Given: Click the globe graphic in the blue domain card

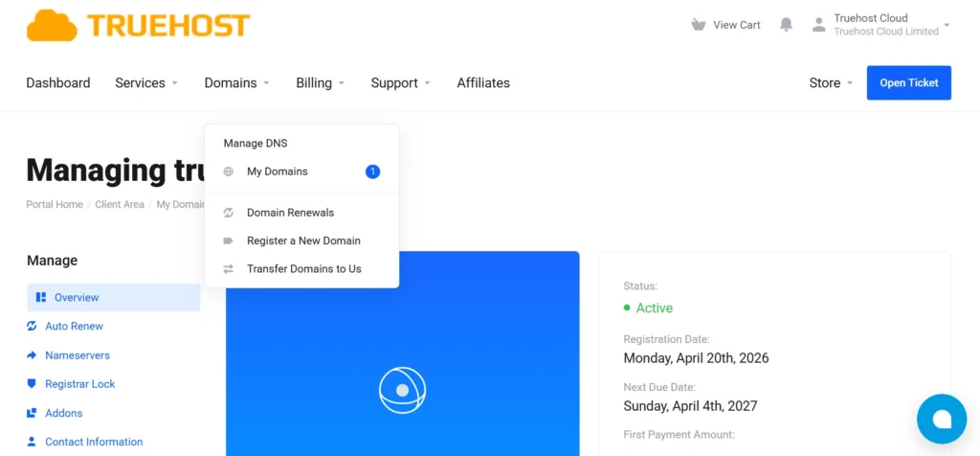Looking at the screenshot, I should (403, 390).
